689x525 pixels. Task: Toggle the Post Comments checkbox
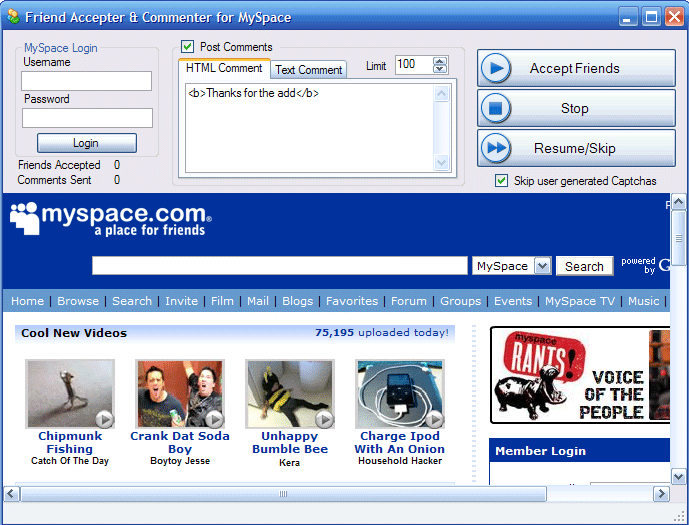[x=188, y=47]
